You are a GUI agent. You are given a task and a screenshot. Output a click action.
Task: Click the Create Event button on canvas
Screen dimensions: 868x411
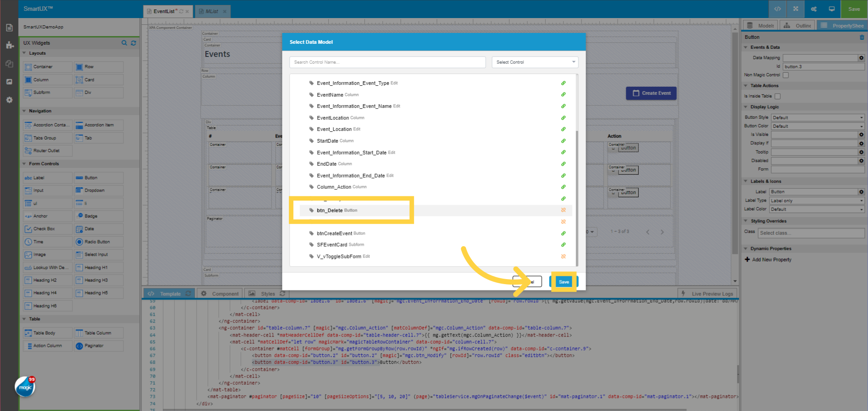point(651,93)
